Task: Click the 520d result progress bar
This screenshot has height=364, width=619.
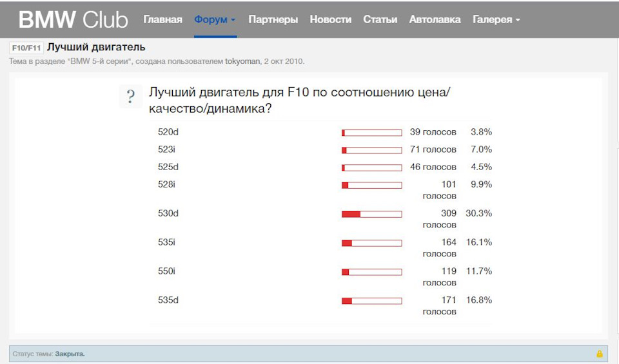Action: [x=372, y=133]
